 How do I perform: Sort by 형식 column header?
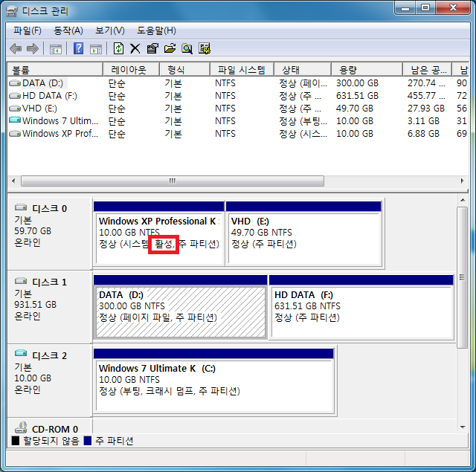(x=184, y=70)
